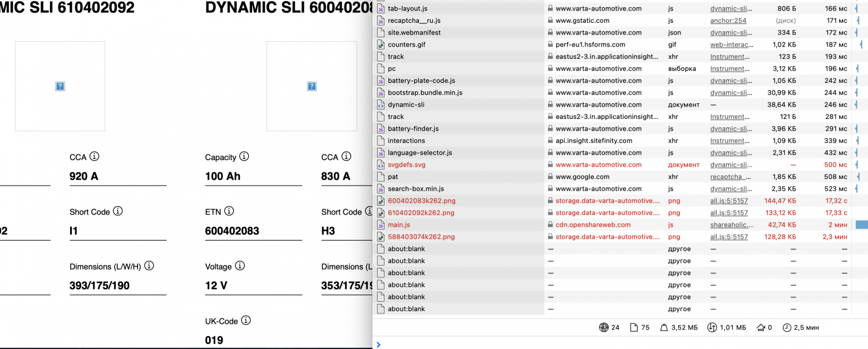Image resolution: width=868 pixels, height=349 pixels.
Task: Click domain www.google.com cell
Action: (583, 177)
